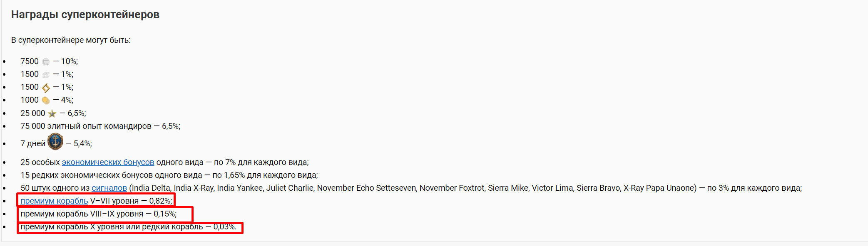
Task: Click the coal cart icon beside 7500
Action: pyautogui.click(x=46, y=62)
